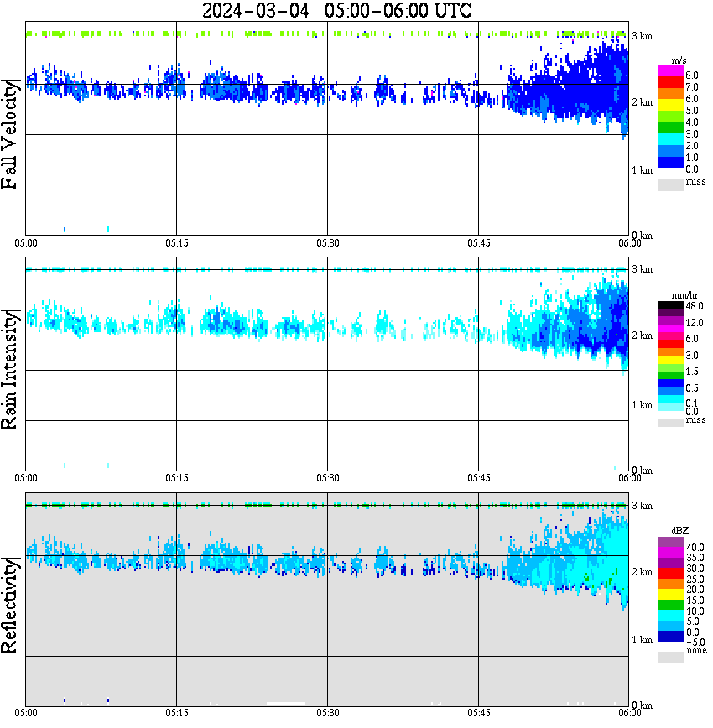Click the 05:30 tick label under Fall Velocity

pyautogui.click(x=328, y=243)
